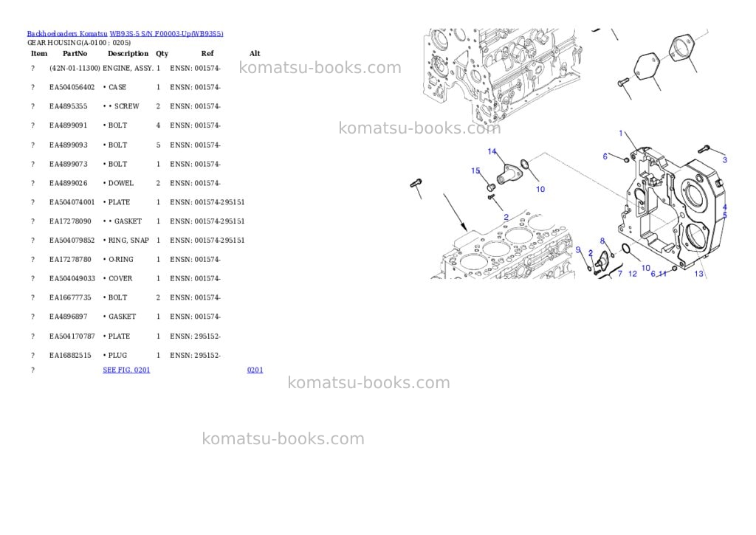The image size is (756, 535).
Task: Click the PartNo column header
Action: point(75,53)
